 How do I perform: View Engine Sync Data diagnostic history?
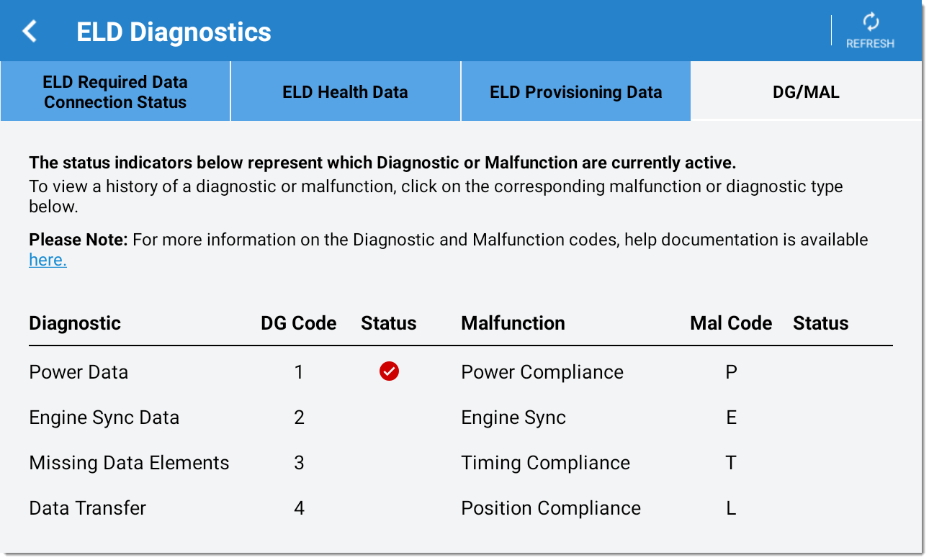click(x=104, y=417)
